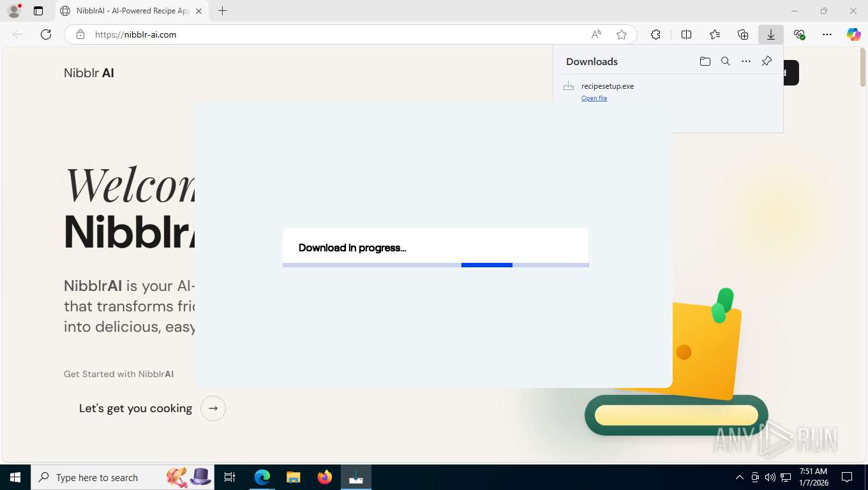Click the Downloads panel heading
Viewport: 868px width, 490px height.
(x=592, y=61)
